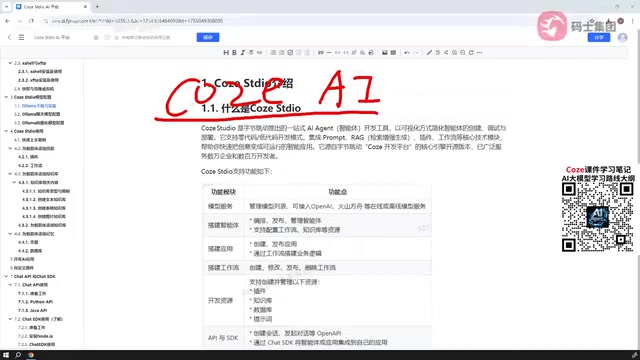This screenshot has height=360, width=640.
Task: Jump to 7.1.2 Python API entry
Action: click(36, 302)
